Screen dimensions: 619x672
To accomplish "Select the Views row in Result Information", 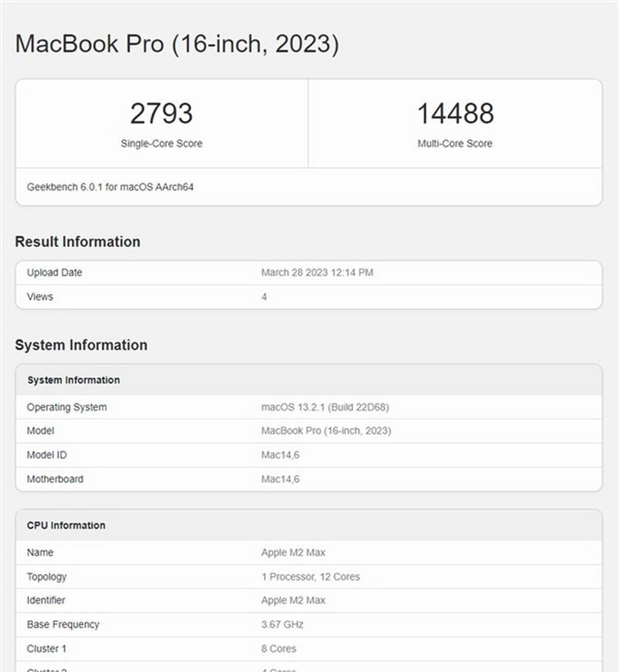I will pos(309,297).
